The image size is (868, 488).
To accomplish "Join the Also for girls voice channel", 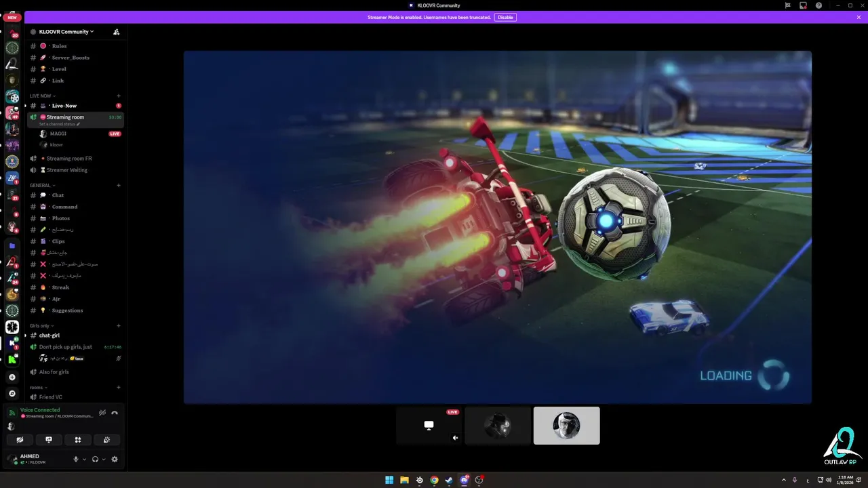I will pyautogui.click(x=76, y=372).
